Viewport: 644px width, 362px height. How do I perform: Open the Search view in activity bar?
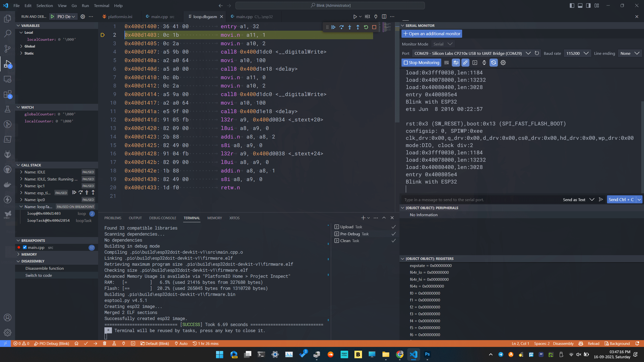pyautogui.click(x=8, y=33)
